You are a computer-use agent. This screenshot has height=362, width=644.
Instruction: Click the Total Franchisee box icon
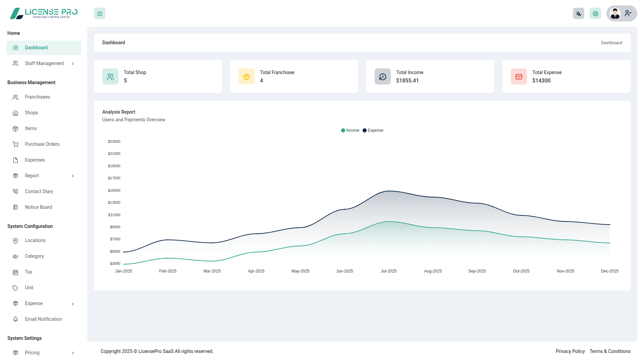click(x=247, y=77)
